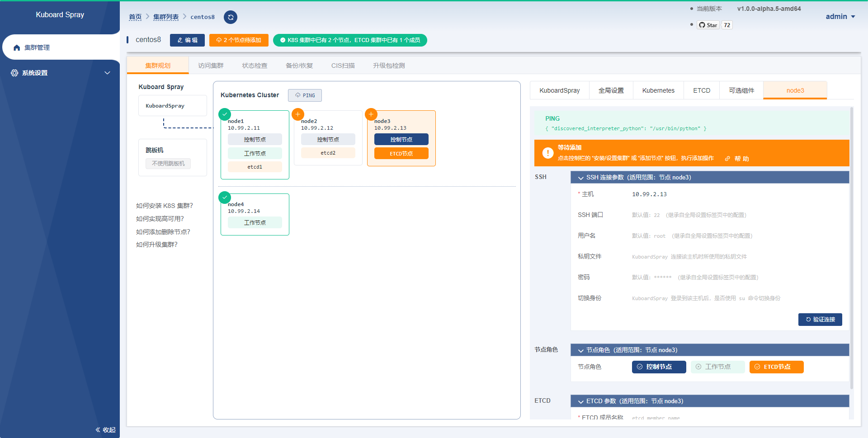This screenshot has width=868, height=438.
Task: Open 如何添加删除节点? help link
Action: pyautogui.click(x=163, y=232)
